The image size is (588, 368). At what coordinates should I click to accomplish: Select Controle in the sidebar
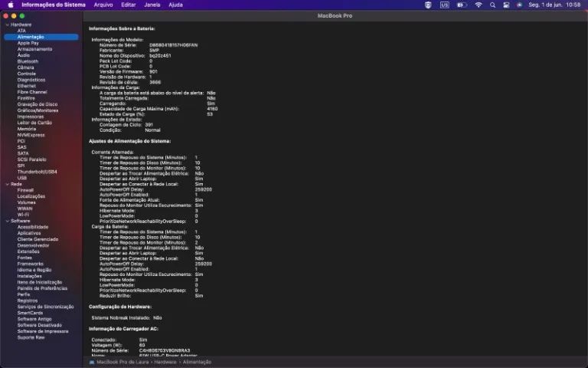[26, 74]
